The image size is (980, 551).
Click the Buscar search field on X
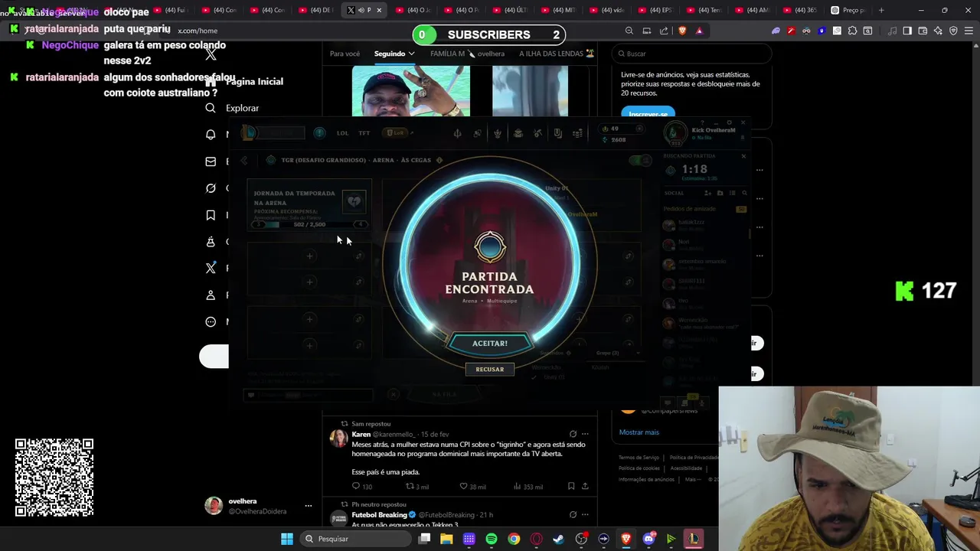(x=691, y=54)
